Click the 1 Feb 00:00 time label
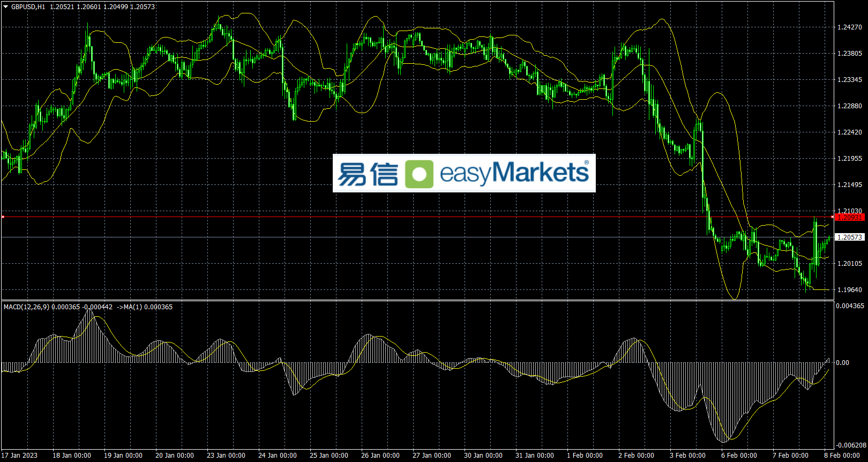This screenshot has height=462, width=868. point(585,456)
